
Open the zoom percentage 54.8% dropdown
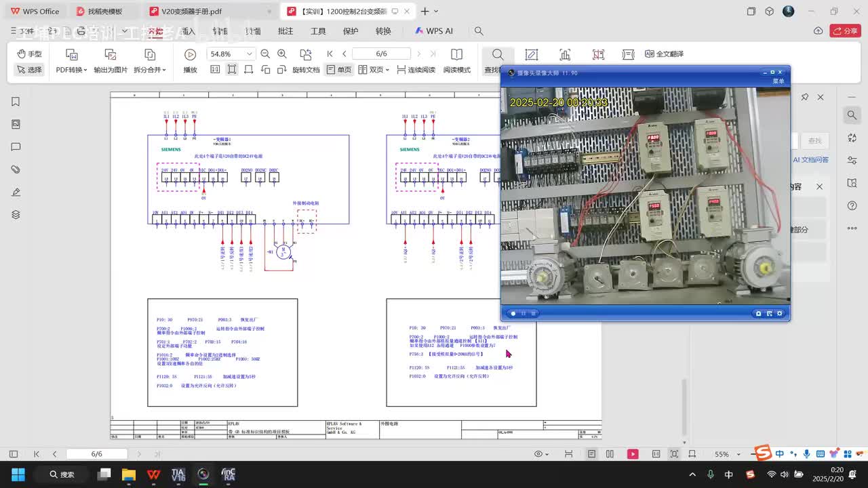[249, 54]
